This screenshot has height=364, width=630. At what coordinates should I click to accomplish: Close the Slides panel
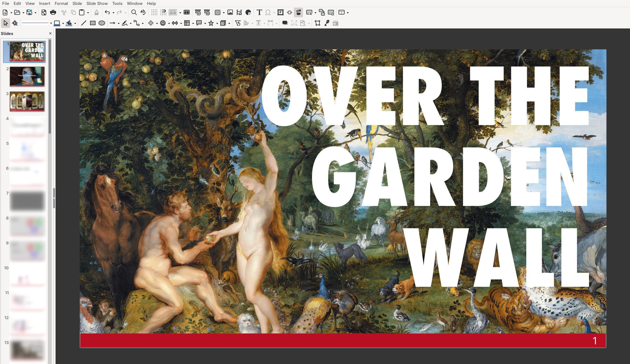[x=50, y=33]
